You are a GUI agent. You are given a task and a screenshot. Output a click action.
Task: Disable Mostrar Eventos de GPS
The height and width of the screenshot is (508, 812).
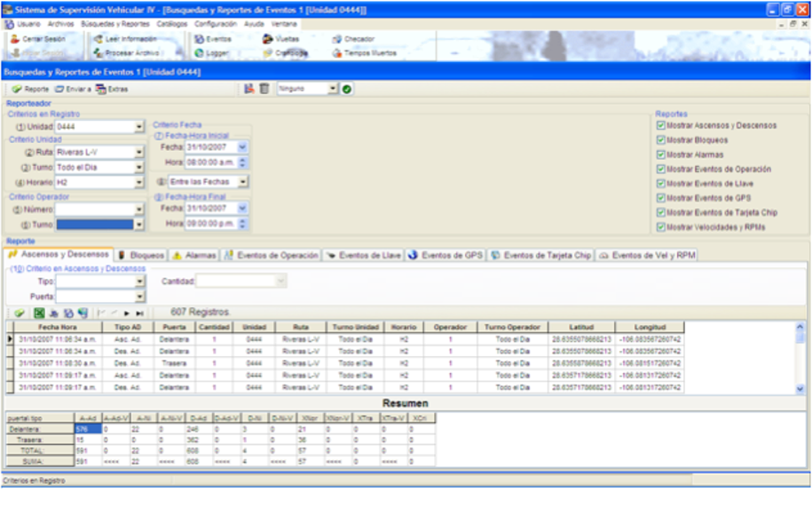pos(660,198)
